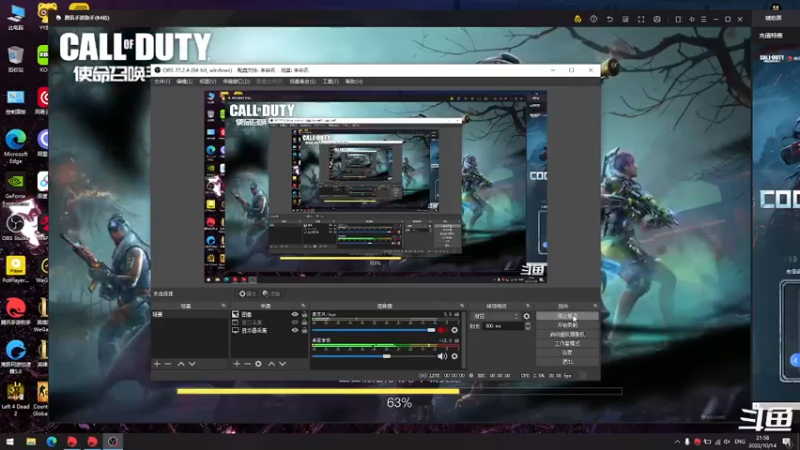Image resolution: width=800 pixels, height=450 pixels.
Task: Open PotPlayer desktop shortcut
Action: pos(16,269)
